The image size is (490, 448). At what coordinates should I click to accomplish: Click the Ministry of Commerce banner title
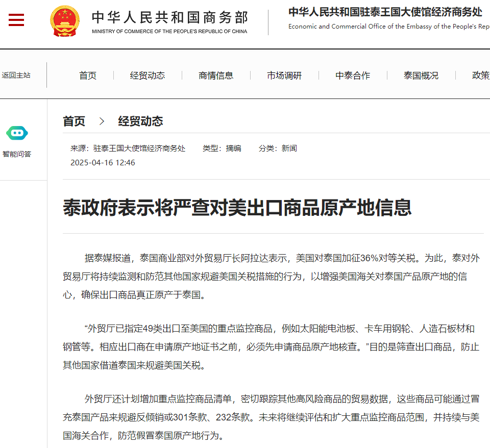[x=168, y=18]
